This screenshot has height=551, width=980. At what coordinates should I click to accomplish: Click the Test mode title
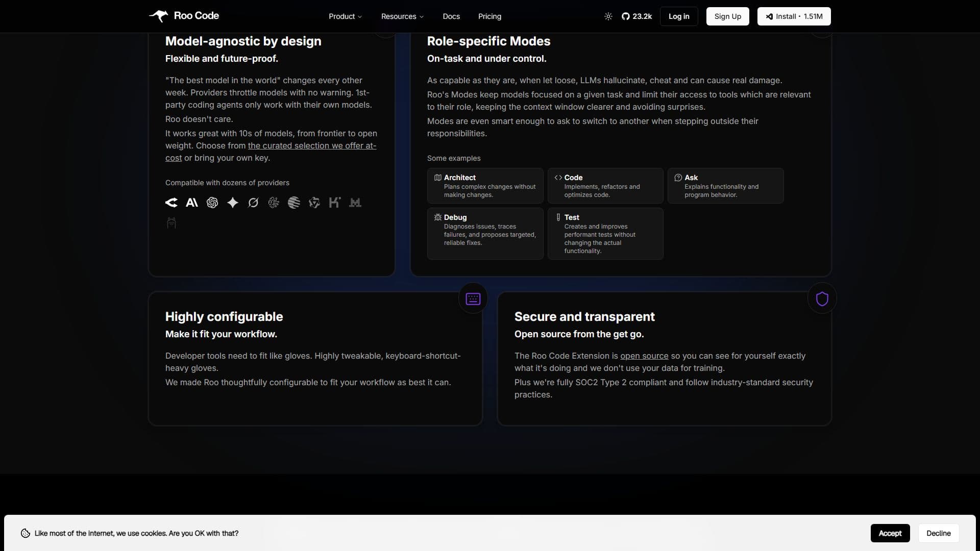(x=572, y=217)
